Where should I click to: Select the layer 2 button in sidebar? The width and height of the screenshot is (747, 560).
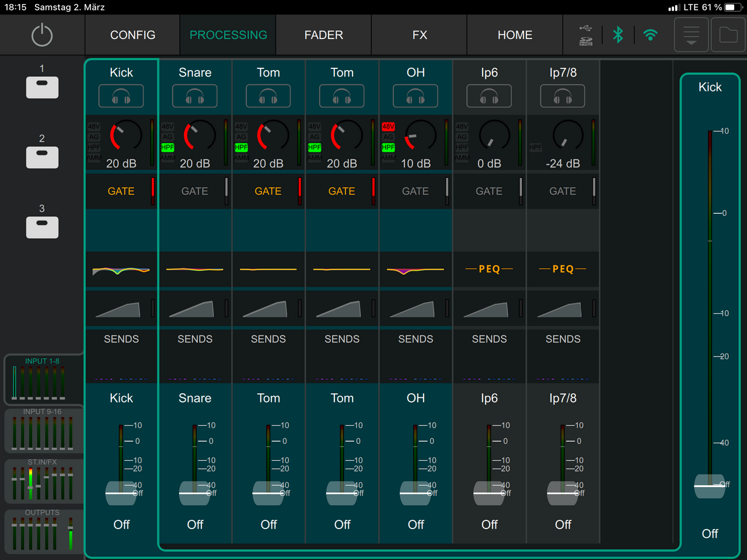[42, 157]
